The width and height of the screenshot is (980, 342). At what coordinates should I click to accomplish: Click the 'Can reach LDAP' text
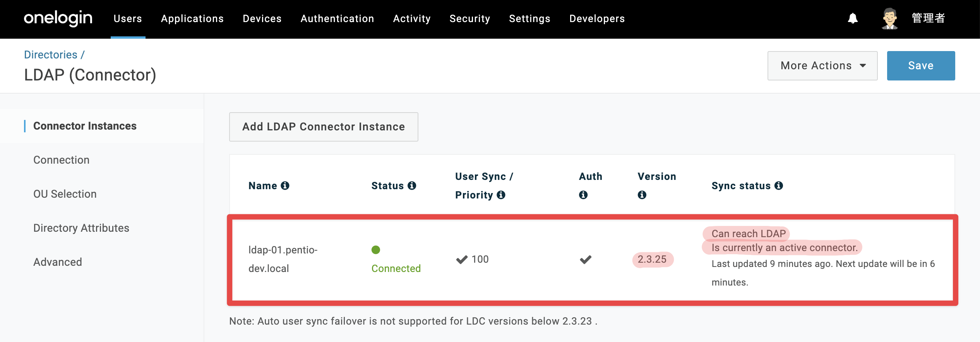749,234
